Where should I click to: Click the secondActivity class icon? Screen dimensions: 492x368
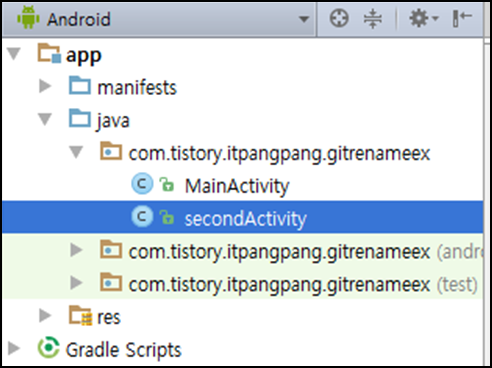[x=142, y=217]
